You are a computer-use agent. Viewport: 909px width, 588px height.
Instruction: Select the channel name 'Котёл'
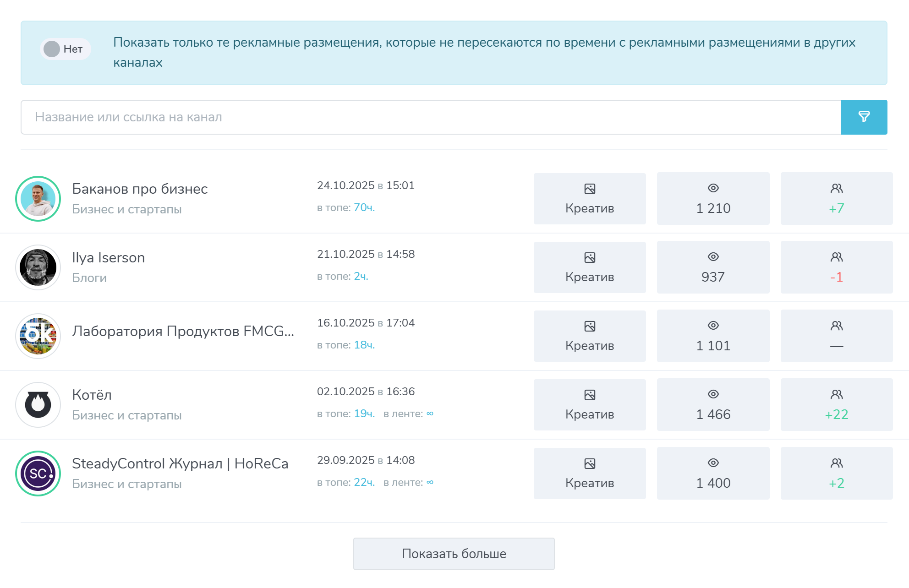pyautogui.click(x=92, y=394)
